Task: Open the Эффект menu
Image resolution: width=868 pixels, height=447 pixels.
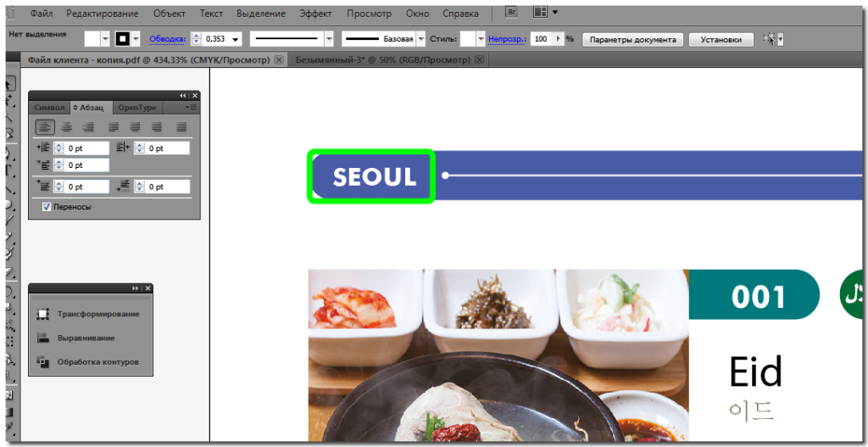Action: pos(315,14)
